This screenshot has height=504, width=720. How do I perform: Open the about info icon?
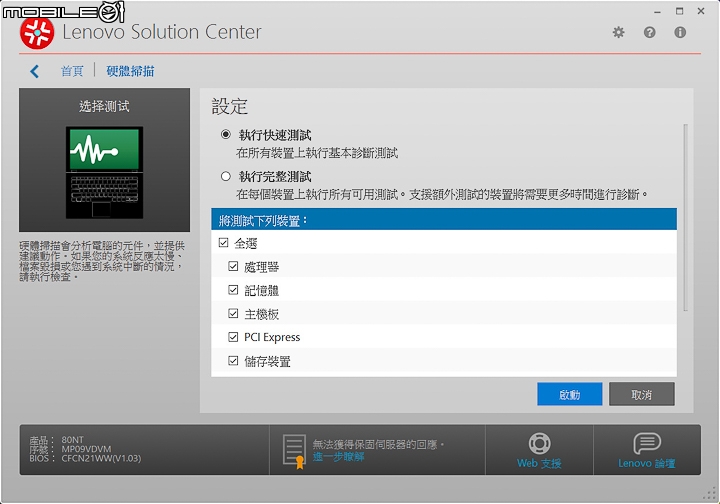pyautogui.click(x=680, y=32)
